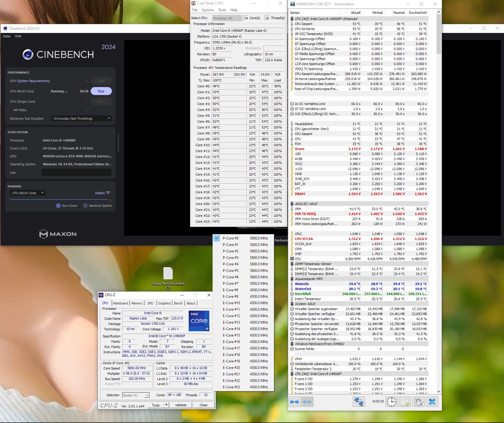Open the Cinebench Hilfe menu
Screen dimensions: 504x423
coord(18,36)
